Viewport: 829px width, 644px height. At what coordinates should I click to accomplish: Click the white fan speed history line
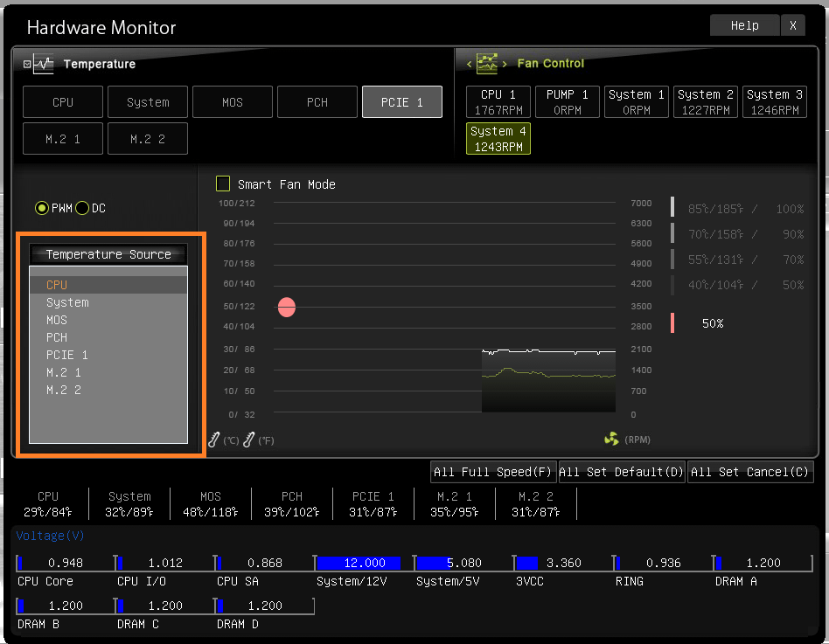548,350
